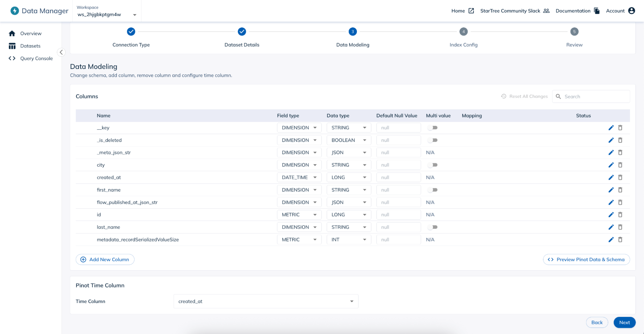The image size is (644, 334).
Task: Toggle multi value for city
Action: pyautogui.click(x=433, y=165)
